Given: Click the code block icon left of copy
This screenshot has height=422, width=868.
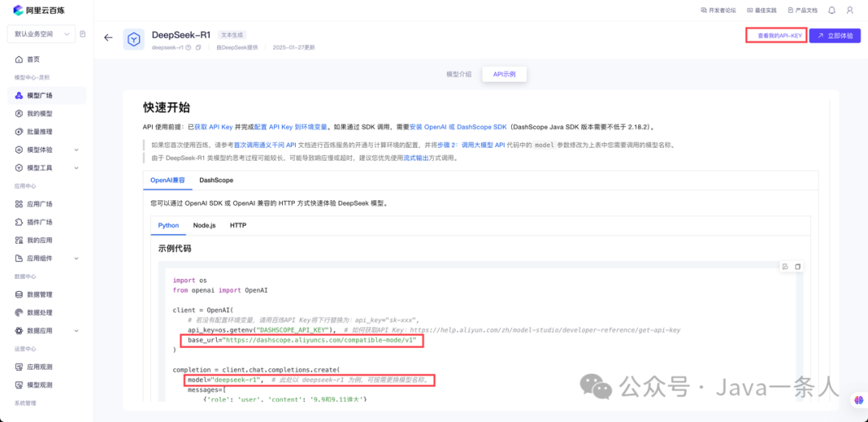Looking at the screenshot, I should [785, 266].
